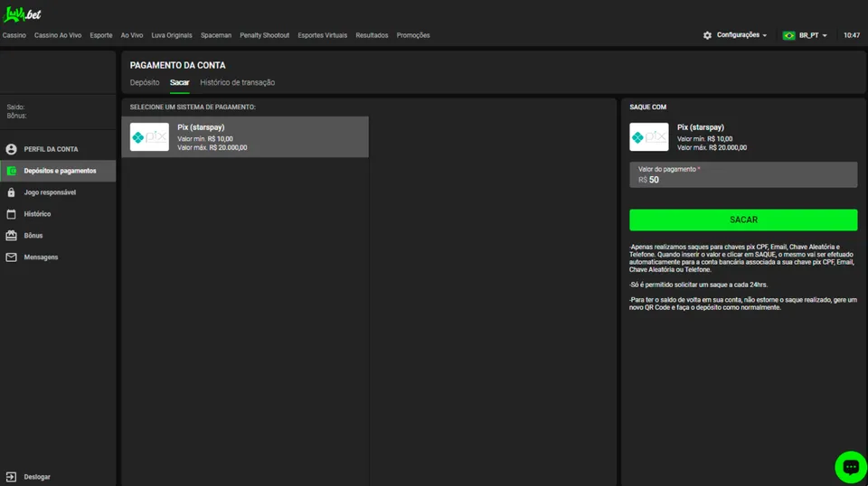
Task: Click the Deslogar logout icon
Action: [12, 476]
